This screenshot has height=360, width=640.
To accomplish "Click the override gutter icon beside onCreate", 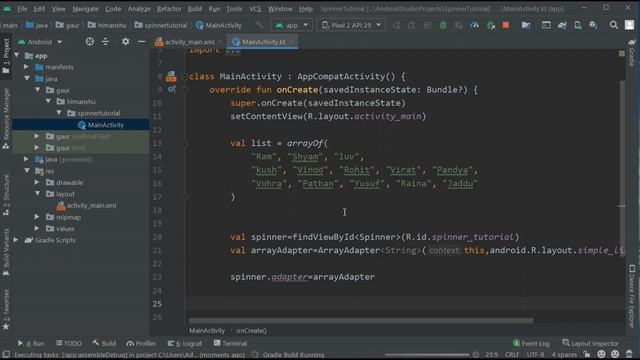I will point(171,89).
